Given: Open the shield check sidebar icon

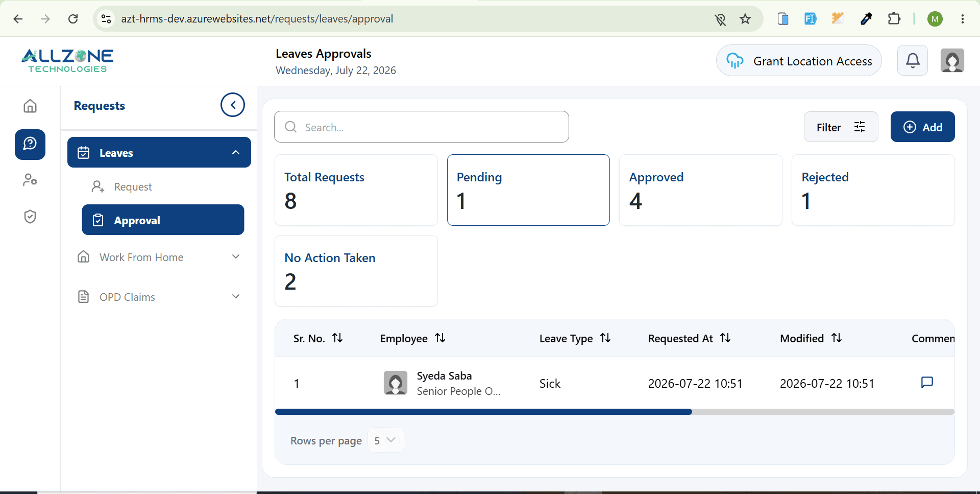Looking at the screenshot, I should point(30,217).
